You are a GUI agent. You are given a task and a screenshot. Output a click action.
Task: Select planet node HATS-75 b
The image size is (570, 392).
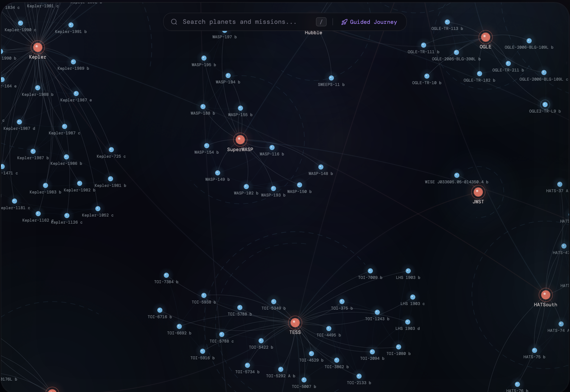click(x=534, y=350)
